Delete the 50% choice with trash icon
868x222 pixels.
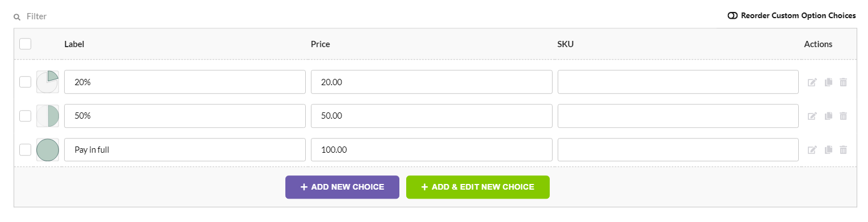click(844, 116)
